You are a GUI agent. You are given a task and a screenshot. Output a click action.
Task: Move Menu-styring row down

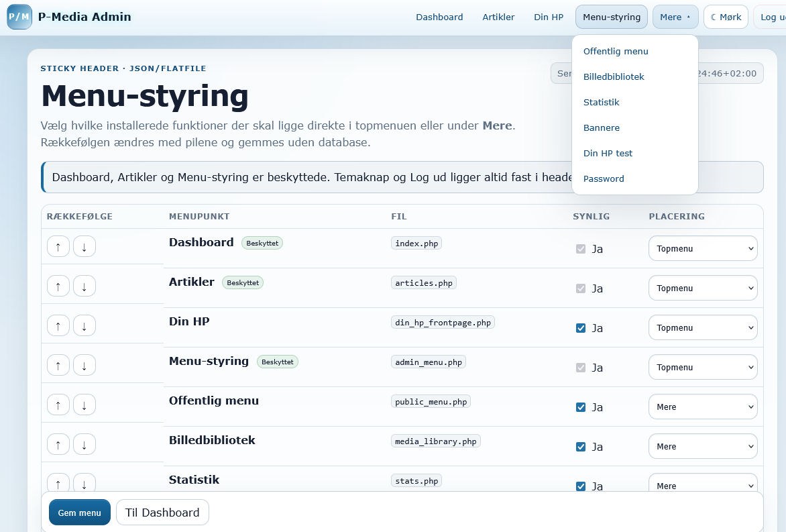tap(85, 366)
